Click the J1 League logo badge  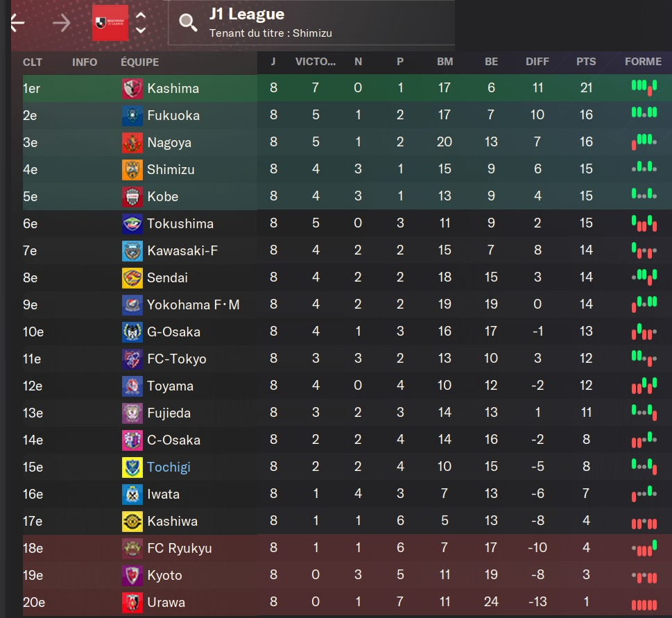coord(110,23)
